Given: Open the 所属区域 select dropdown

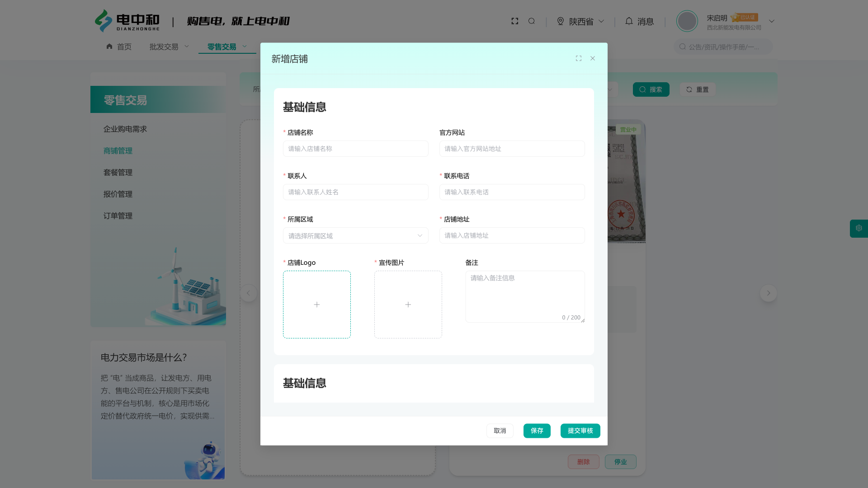Looking at the screenshot, I should coord(356,235).
